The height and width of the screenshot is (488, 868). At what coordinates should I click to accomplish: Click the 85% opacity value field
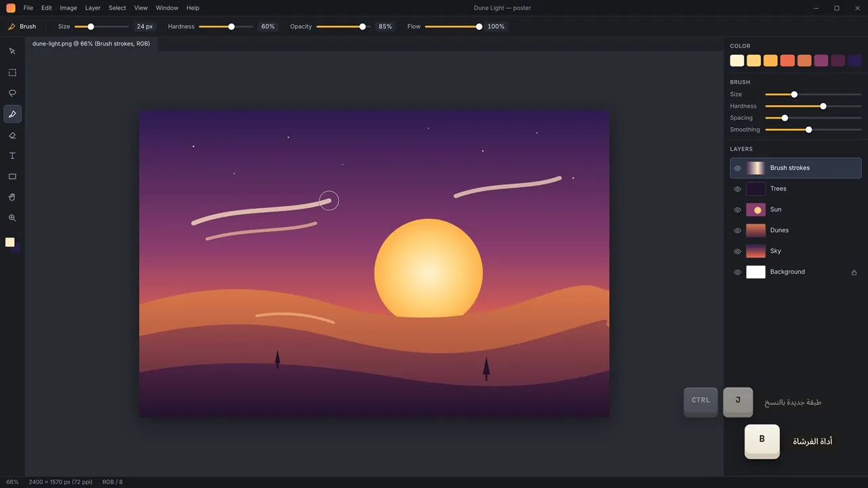(x=385, y=26)
